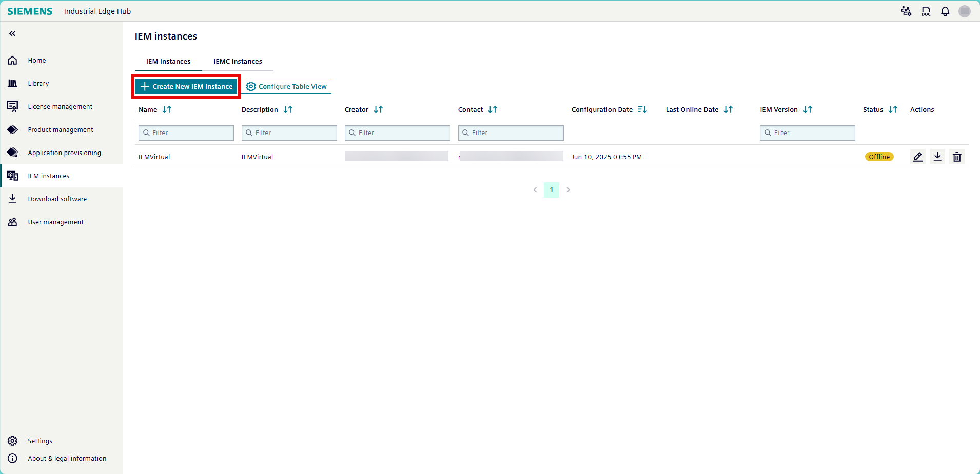Image resolution: width=980 pixels, height=474 pixels.
Task: Open Download software section
Action: pos(57,199)
